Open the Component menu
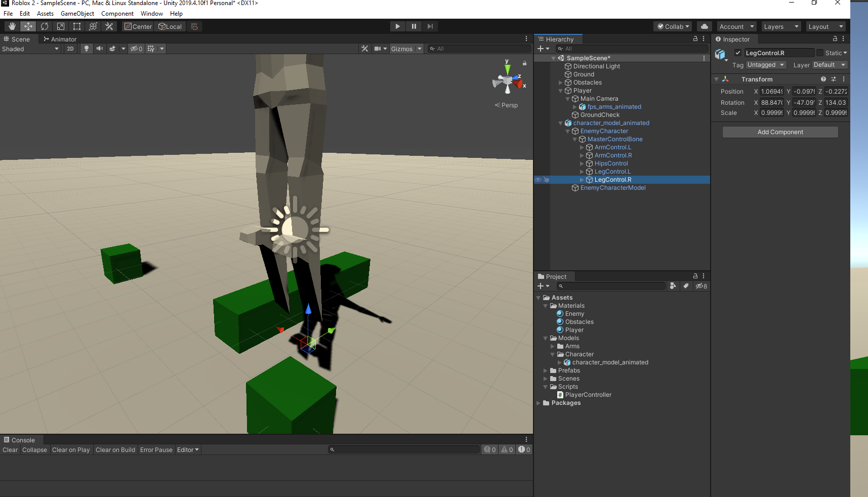Viewport: 868px width, 497px height. pyautogui.click(x=117, y=14)
